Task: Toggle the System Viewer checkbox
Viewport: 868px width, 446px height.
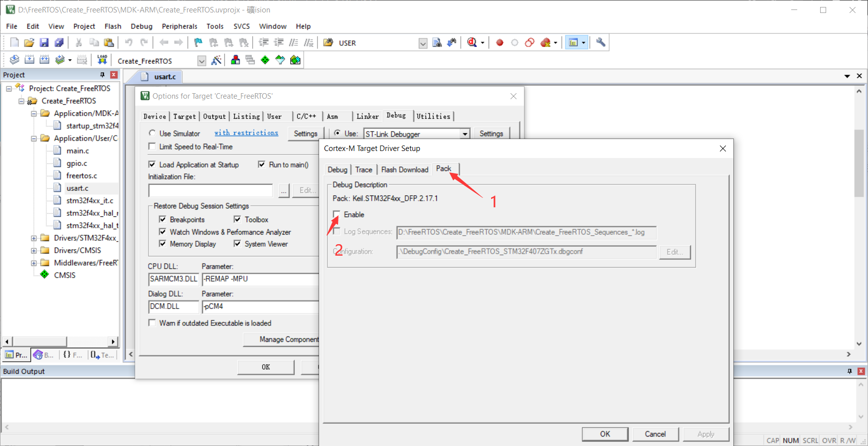Action: point(237,244)
